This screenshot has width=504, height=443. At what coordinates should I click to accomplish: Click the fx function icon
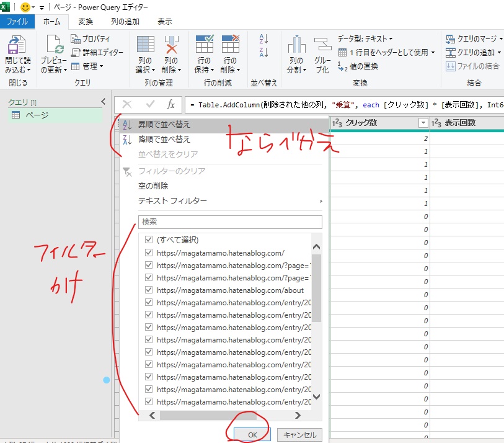[x=170, y=104]
